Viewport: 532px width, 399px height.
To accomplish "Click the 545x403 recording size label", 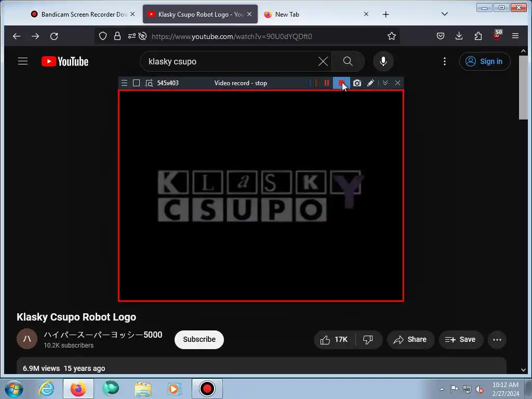I will tap(168, 83).
